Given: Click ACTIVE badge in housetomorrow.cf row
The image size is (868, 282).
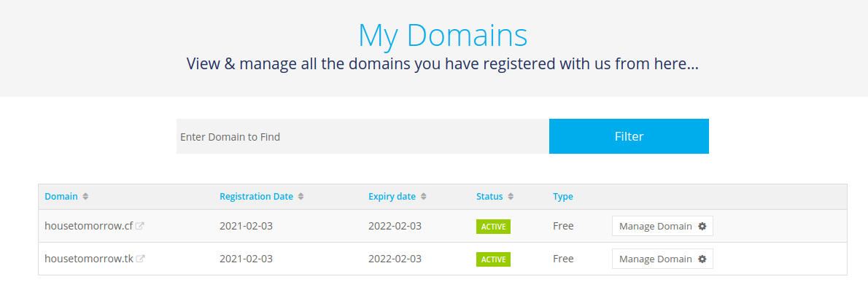Looking at the screenshot, I should coord(493,227).
